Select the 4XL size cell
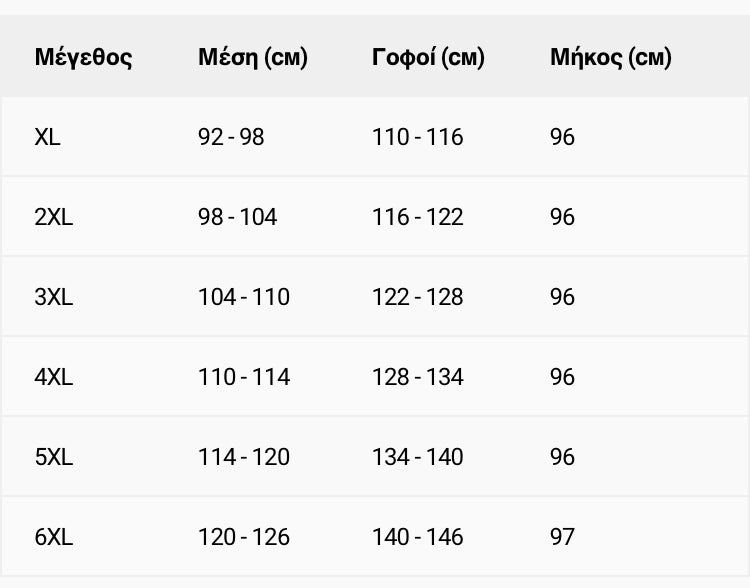Viewport: 750px width, 588px height. pos(54,377)
